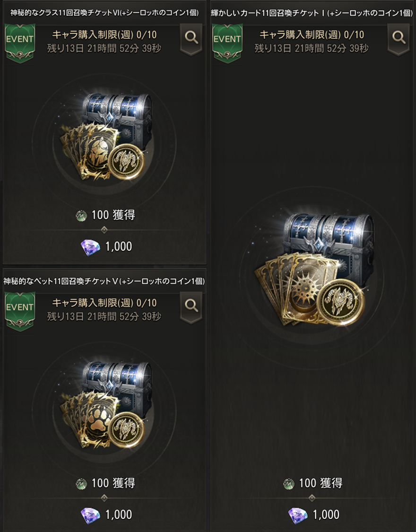Buy class ticket for 1,000 diamonds
416x532 pixels.
[106, 247]
